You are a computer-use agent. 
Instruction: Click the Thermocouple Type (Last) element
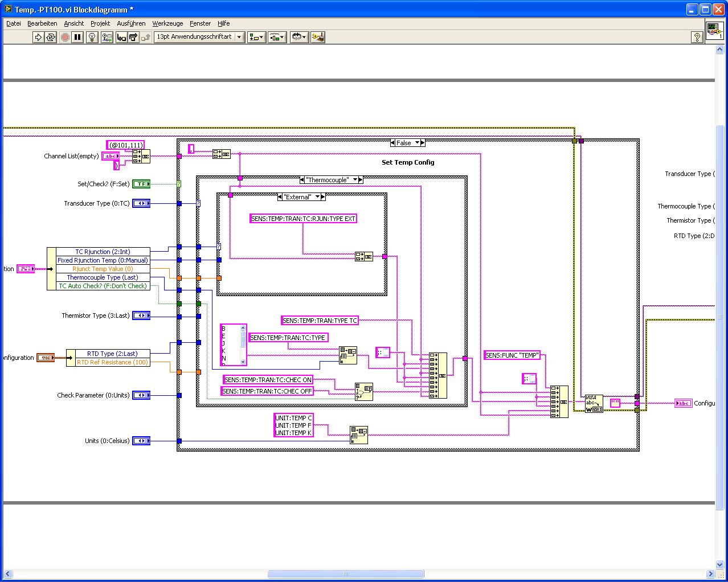tap(103, 277)
